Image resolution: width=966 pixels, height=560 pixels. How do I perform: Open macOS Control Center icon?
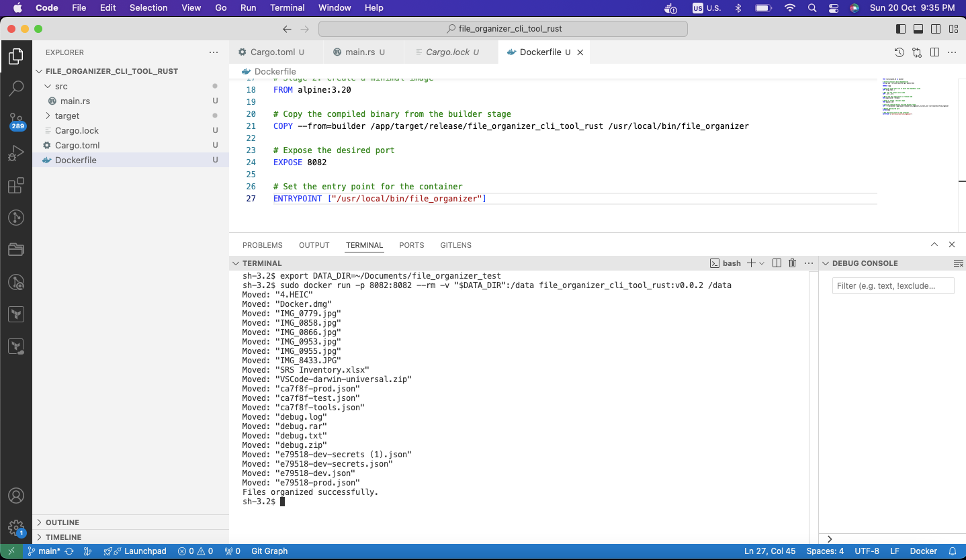(x=834, y=8)
